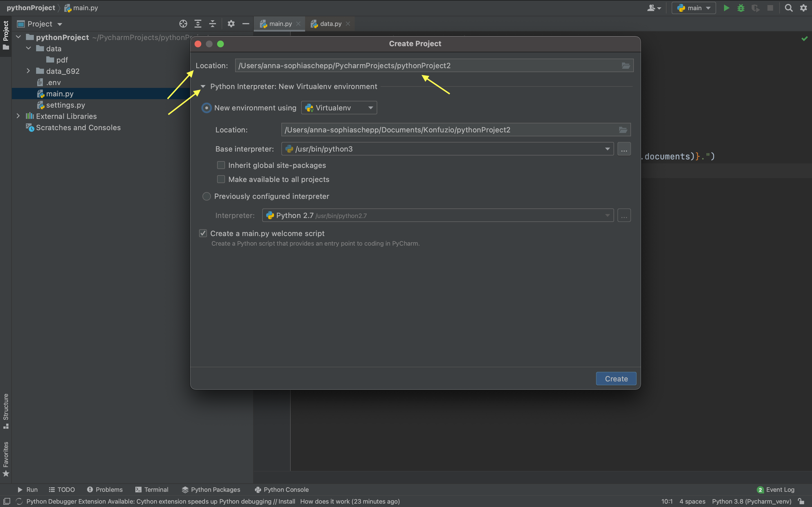Select Previously configured interpreter option
The image size is (812, 507).
pyautogui.click(x=206, y=196)
